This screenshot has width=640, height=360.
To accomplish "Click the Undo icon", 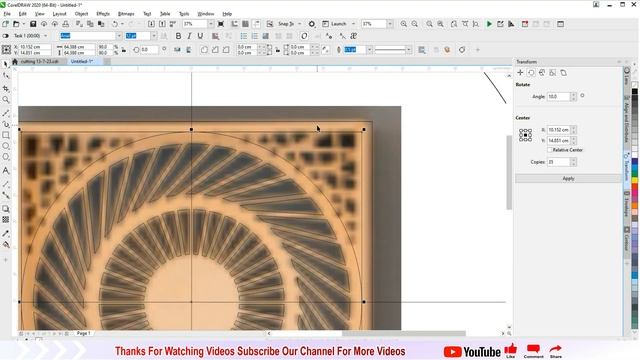I will pyautogui.click(x=115, y=24).
